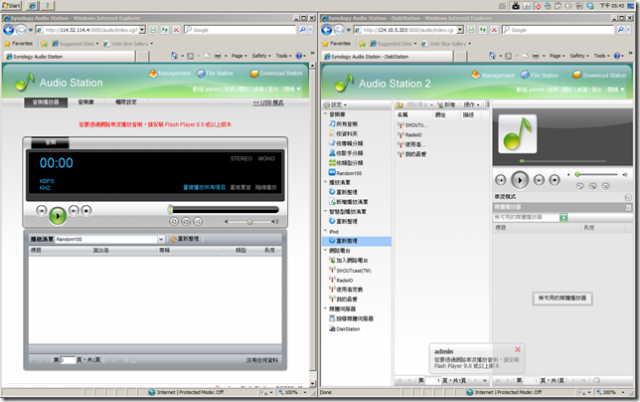Select third tab in left Audio Station tab bar

point(126,102)
